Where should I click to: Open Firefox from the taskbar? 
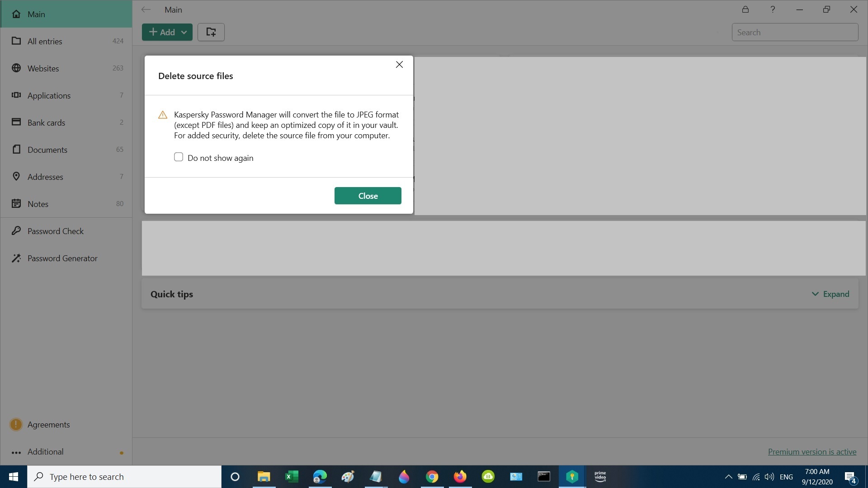(460, 477)
